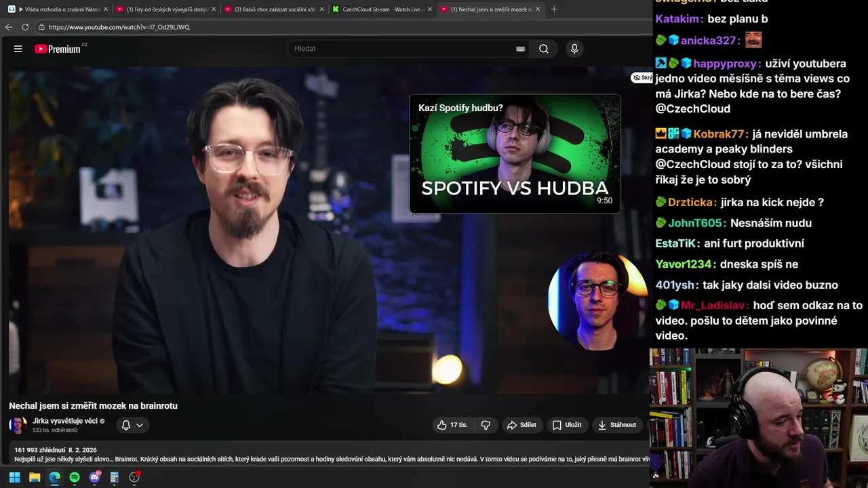868x488 pixels.
Task: Close the 'Vláda rozhodla' tab
Action: coord(106,9)
